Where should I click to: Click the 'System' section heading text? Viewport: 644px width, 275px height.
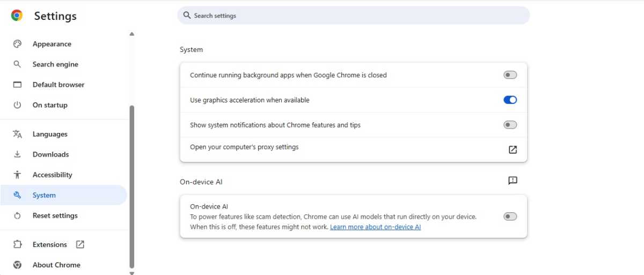191,49
